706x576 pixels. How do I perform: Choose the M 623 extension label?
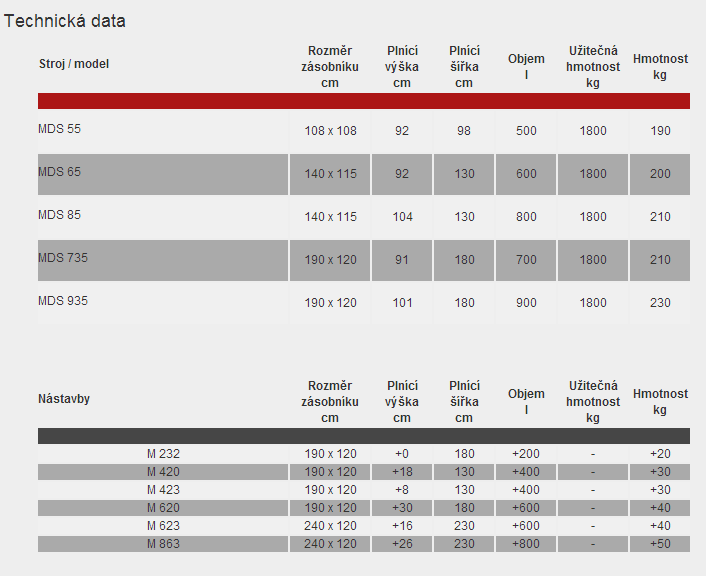tap(163, 526)
